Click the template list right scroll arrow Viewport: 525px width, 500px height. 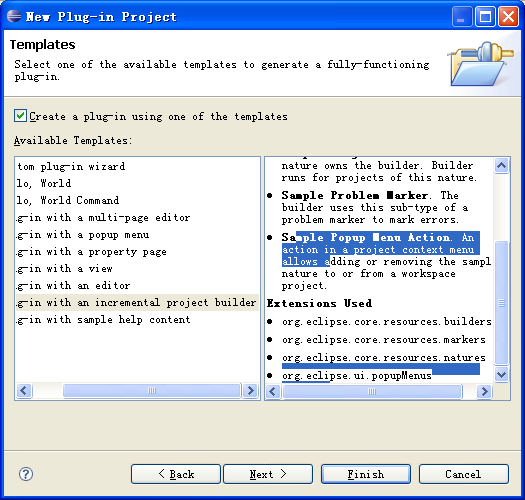250,390
